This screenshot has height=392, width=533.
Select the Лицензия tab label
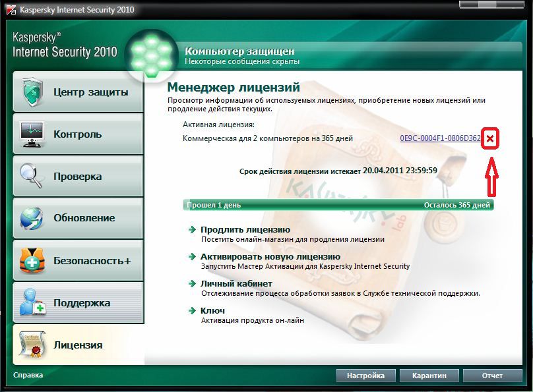78,345
